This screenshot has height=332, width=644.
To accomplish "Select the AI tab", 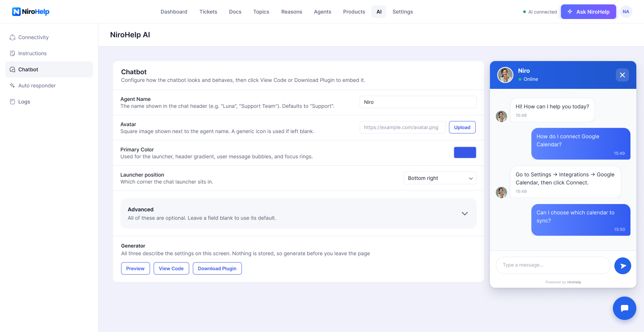I will click(379, 12).
